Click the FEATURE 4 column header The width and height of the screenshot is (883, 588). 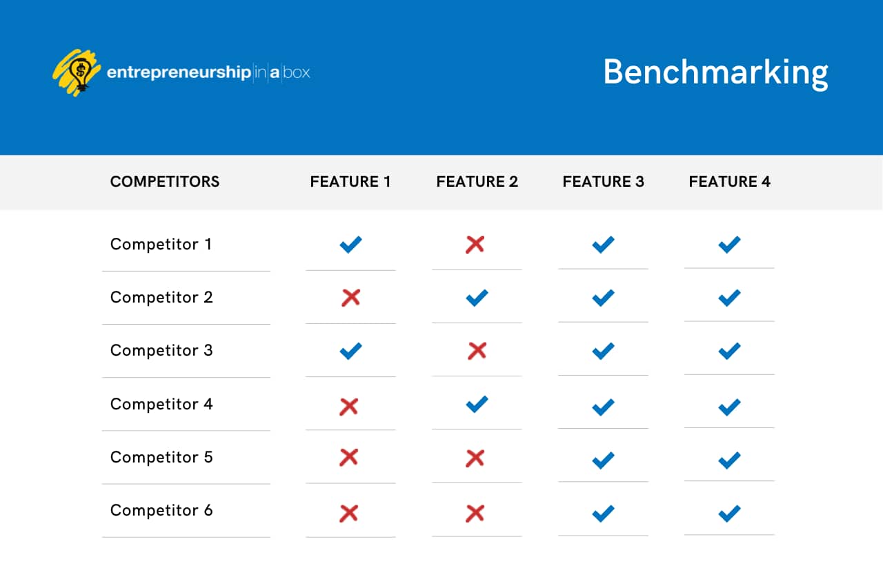[x=729, y=182]
